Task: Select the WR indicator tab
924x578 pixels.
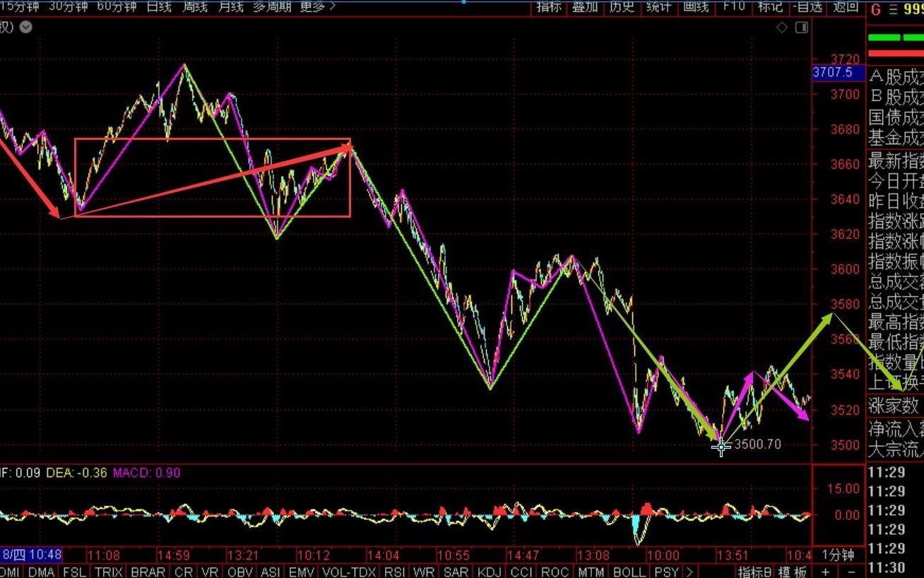Action: (425, 572)
